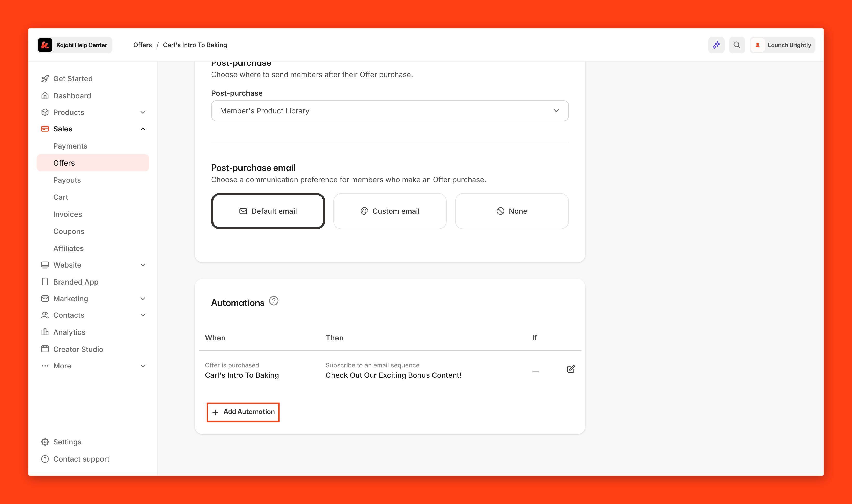This screenshot has height=504, width=852.
Task: Click the Contact support question icon
Action: 45,459
